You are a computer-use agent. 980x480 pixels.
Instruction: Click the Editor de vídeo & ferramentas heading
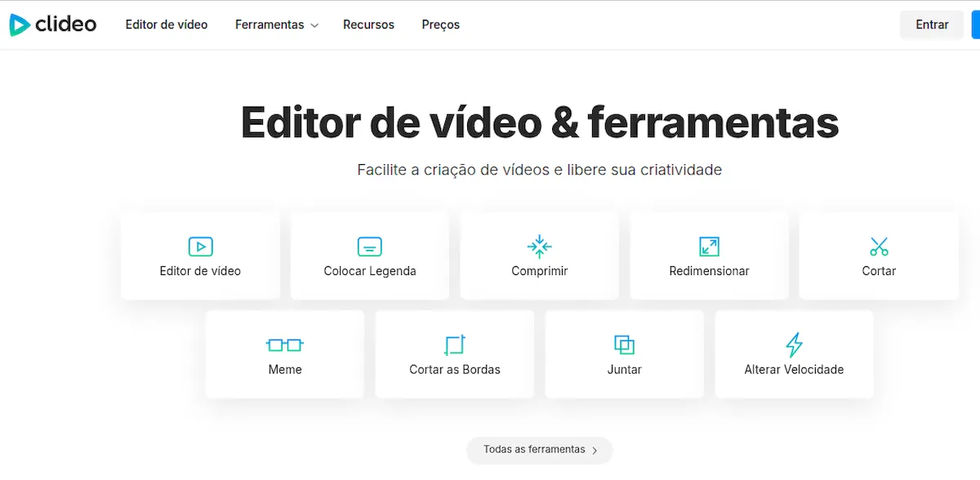(x=540, y=122)
